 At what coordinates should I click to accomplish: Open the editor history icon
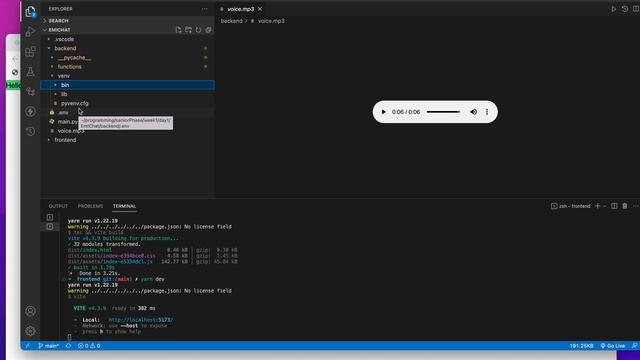point(625,9)
